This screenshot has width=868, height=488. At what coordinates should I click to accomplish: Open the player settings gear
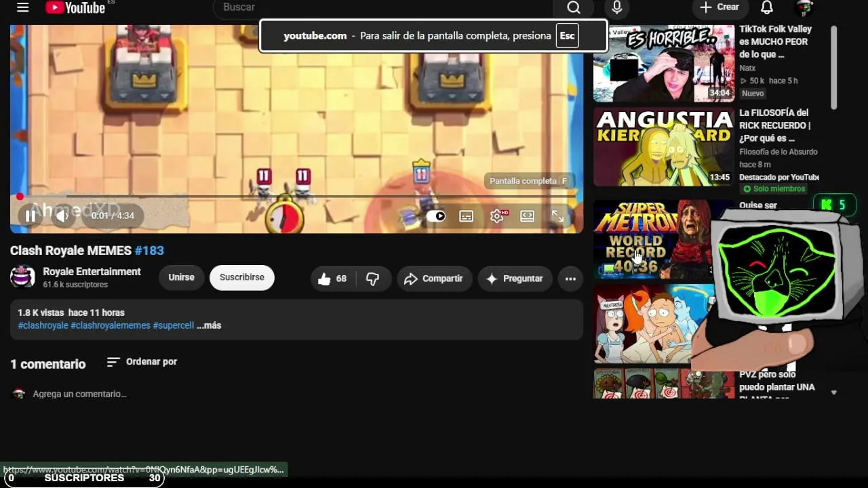click(497, 216)
